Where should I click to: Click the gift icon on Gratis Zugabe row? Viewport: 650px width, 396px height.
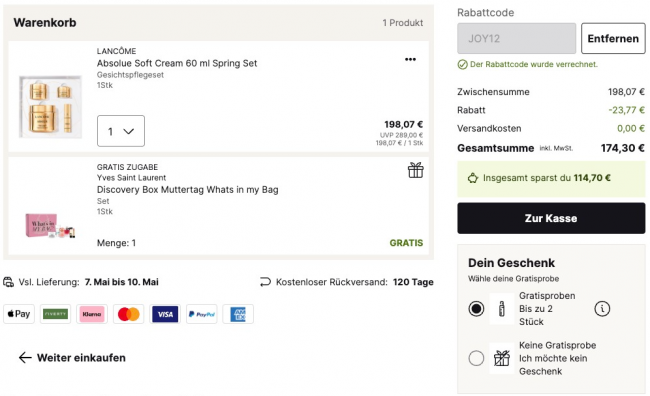[415, 170]
